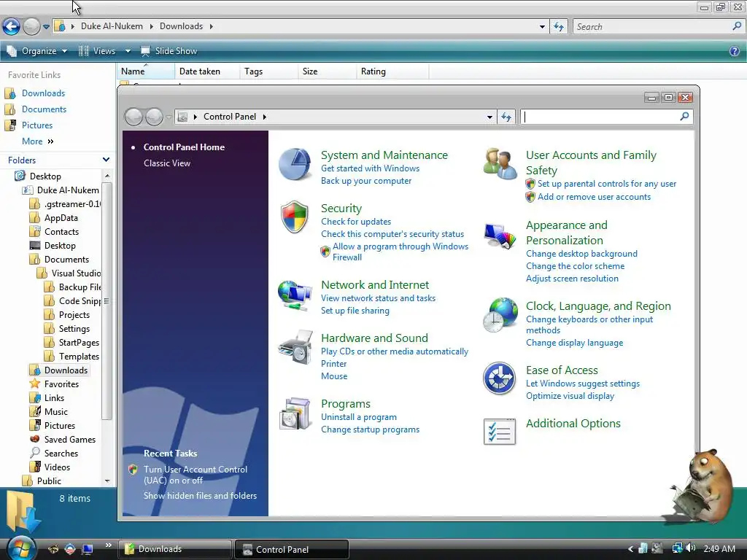This screenshot has width=747, height=560.
Task: Click Change desktop background link
Action: click(581, 254)
